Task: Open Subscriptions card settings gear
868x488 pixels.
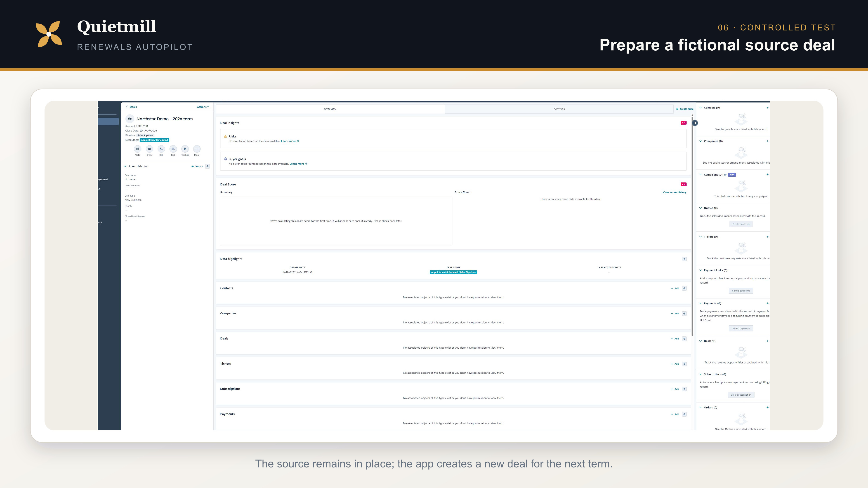Action: [684, 389]
